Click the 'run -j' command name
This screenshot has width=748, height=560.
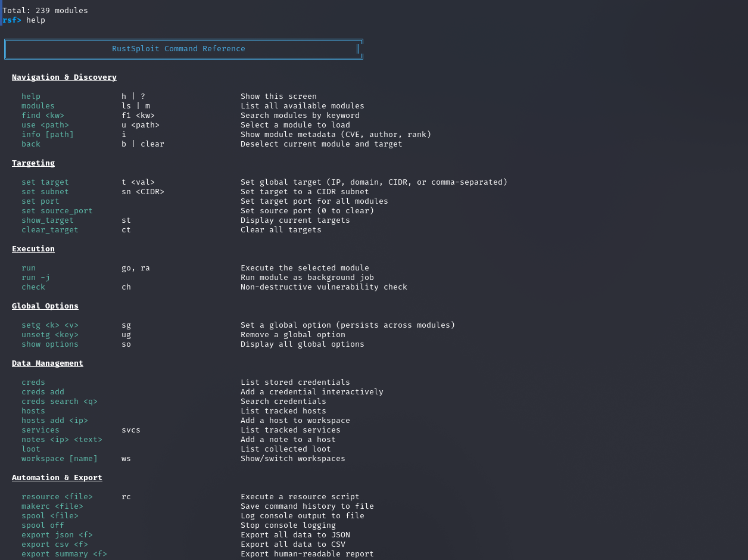(x=36, y=278)
